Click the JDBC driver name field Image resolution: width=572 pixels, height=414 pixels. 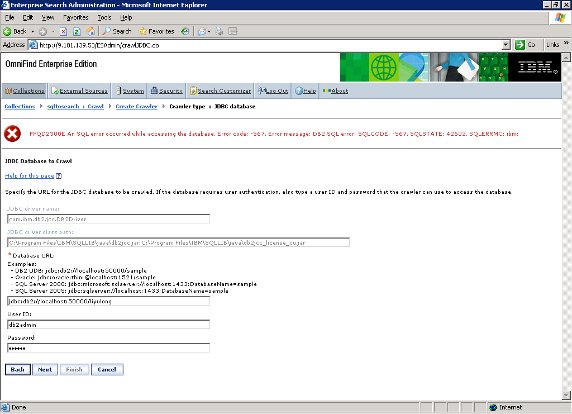tap(108, 219)
